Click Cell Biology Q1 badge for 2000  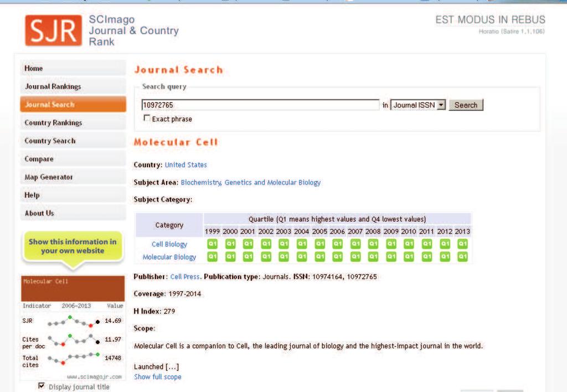coord(230,244)
